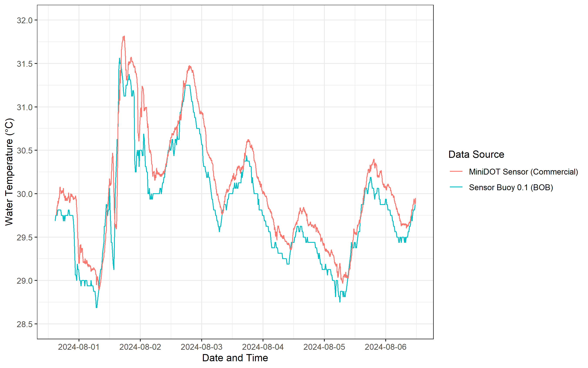The width and height of the screenshot is (588, 368).
Task: Click the 30.0 y-axis tick label
Action: coord(25,194)
